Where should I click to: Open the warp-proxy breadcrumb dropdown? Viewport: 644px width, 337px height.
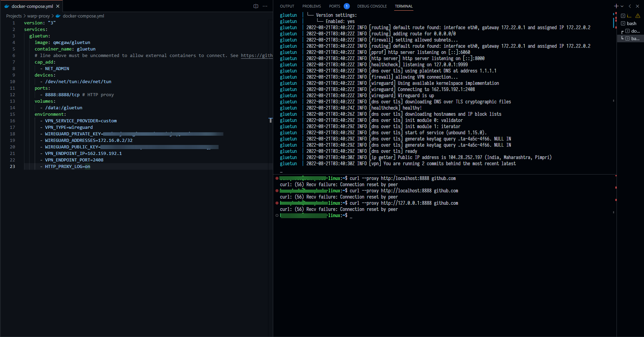click(38, 16)
